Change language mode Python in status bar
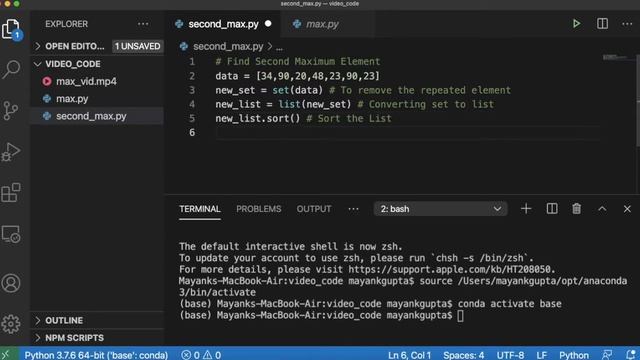The height and width of the screenshot is (360, 640). pos(573,355)
